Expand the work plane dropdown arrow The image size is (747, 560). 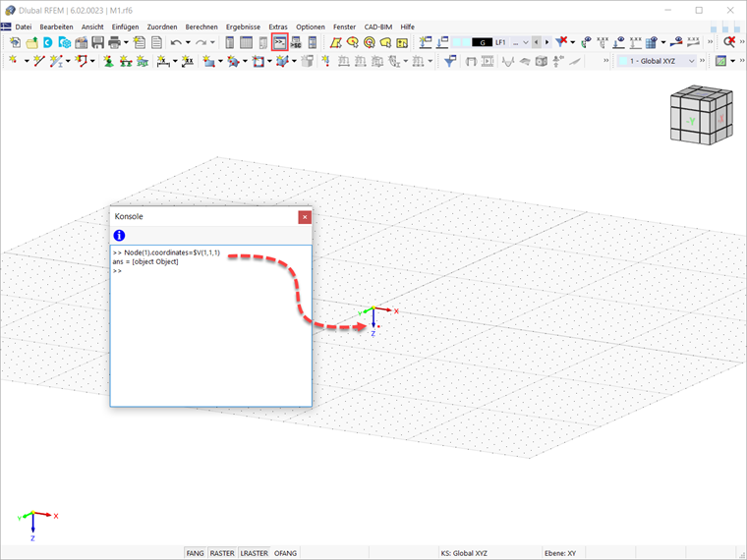click(732, 61)
